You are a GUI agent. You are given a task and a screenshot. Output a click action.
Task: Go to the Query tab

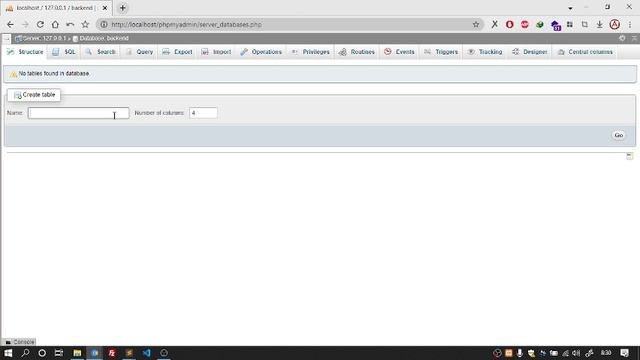[x=139, y=52]
